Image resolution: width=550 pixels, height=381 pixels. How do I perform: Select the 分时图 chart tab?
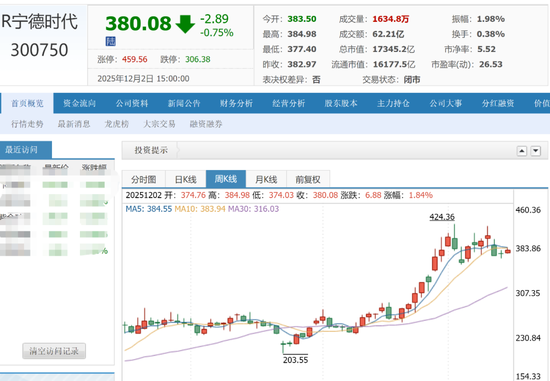coord(143,179)
